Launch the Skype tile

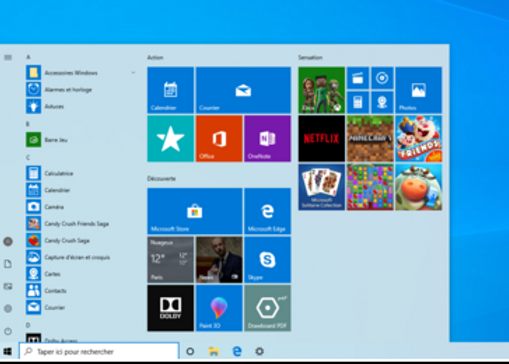(268, 260)
